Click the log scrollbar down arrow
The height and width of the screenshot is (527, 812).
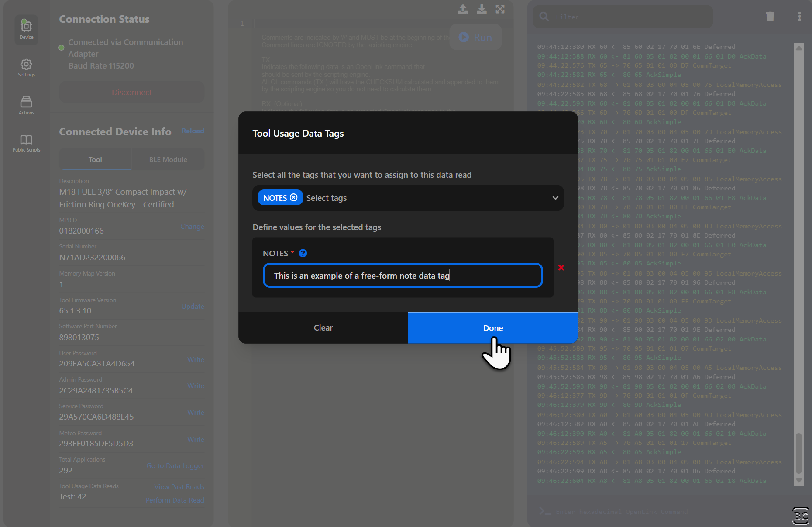pos(799,480)
